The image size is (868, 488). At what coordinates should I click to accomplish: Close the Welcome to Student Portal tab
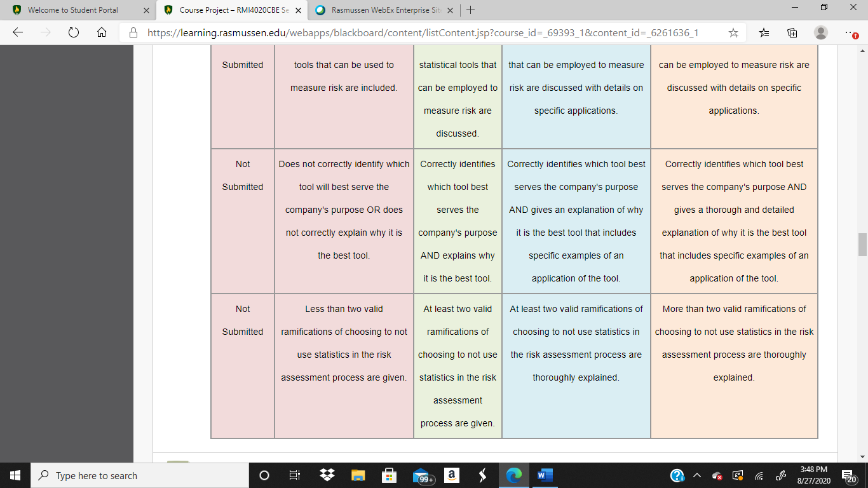(146, 10)
